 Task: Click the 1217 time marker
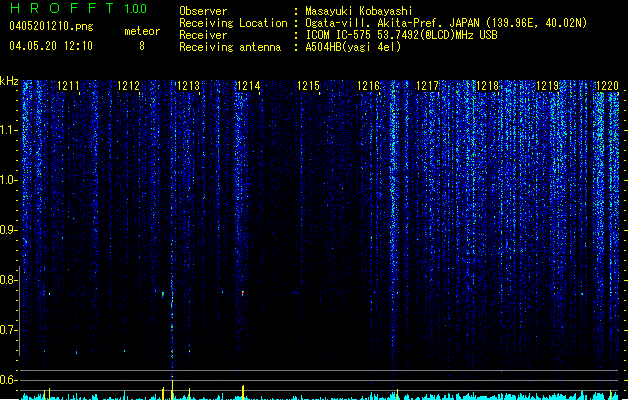coord(428,86)
